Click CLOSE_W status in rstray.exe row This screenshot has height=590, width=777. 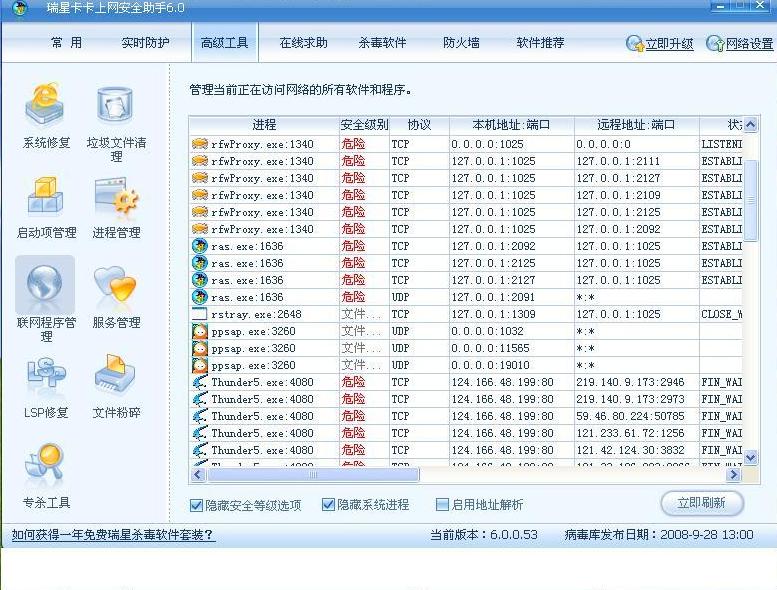point(722,314)
